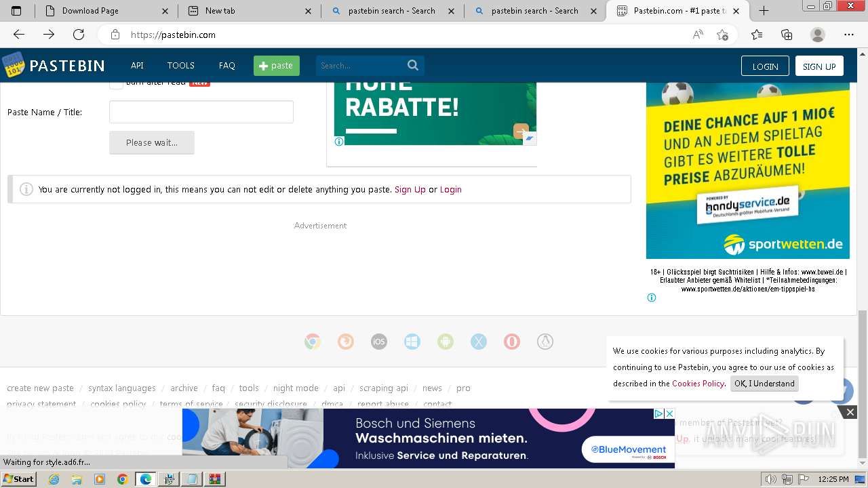Image resolution: width=868 pixels, height=488 pixels.
Task: Open the Linux penguin icon in footer
Action: [x=545, y=342]
